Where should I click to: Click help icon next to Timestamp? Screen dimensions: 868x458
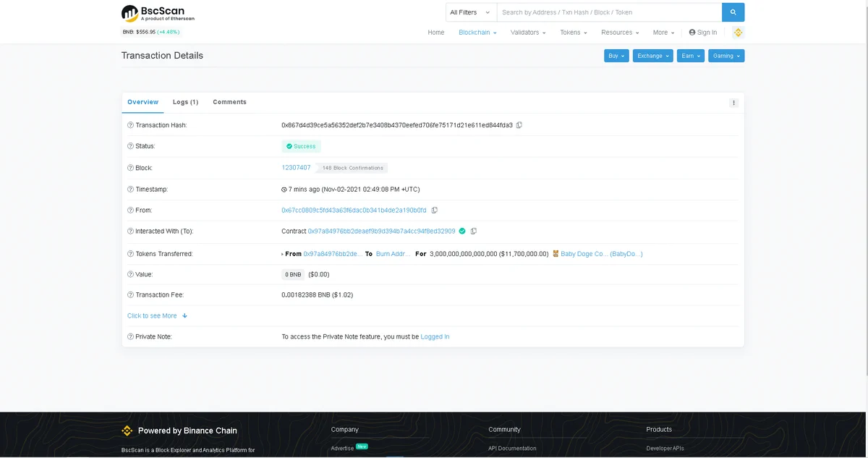click(x=130, y=190)
